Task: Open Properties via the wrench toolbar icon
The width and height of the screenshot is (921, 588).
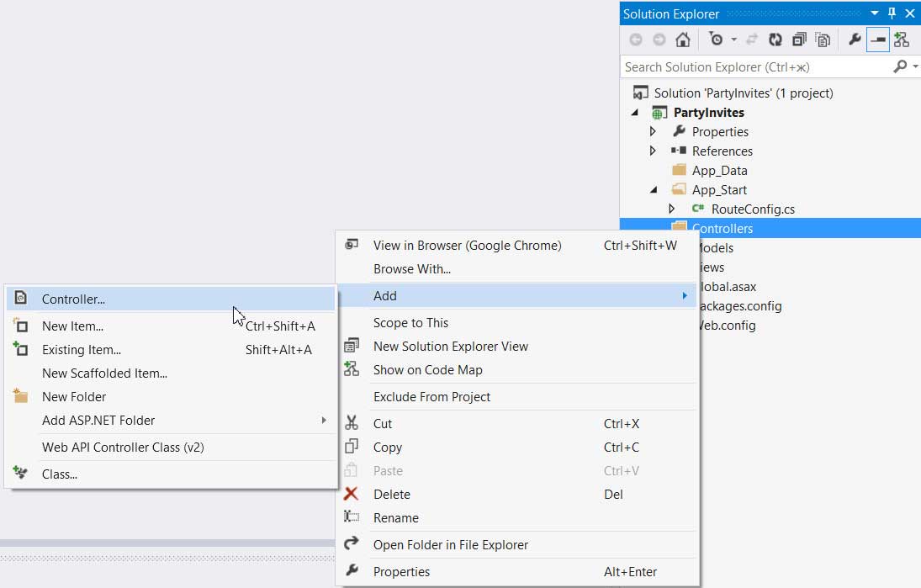Action: (x=855, y=40)
